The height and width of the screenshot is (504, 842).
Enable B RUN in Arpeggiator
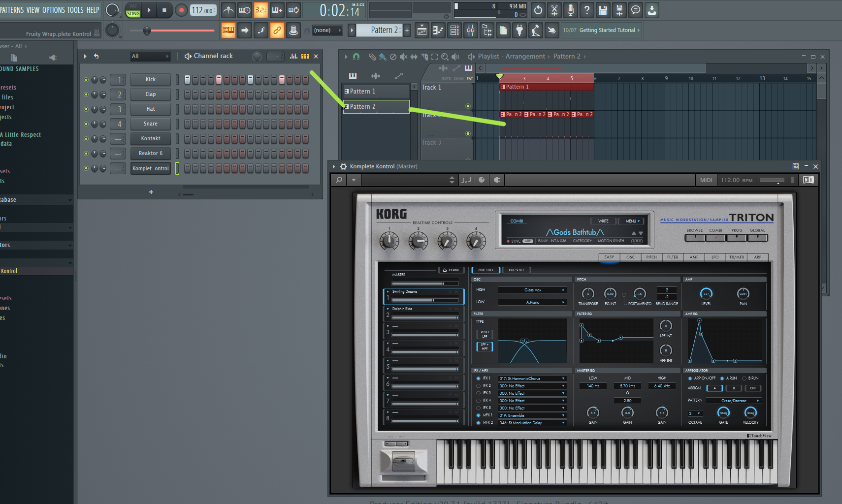744,378
